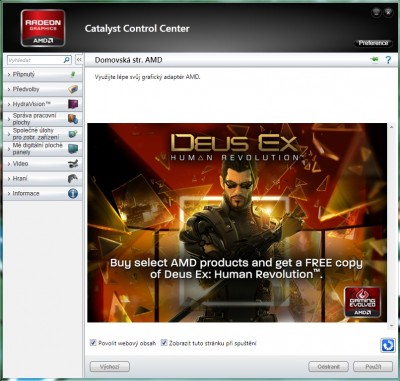Viewport: 400px width, 381px height.
Task: Click the Použít apply button
Action: tap(373, 367)
